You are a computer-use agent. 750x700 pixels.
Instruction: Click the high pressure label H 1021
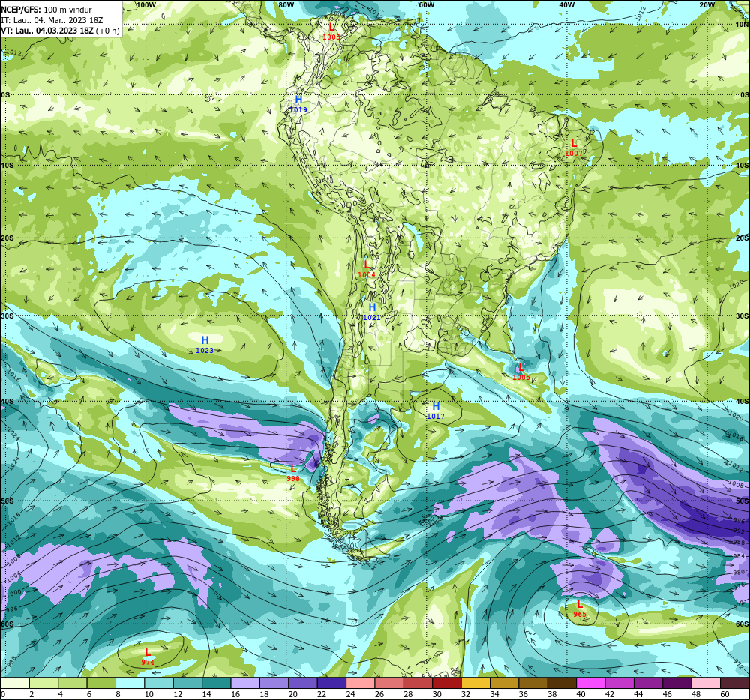[372, 312]
